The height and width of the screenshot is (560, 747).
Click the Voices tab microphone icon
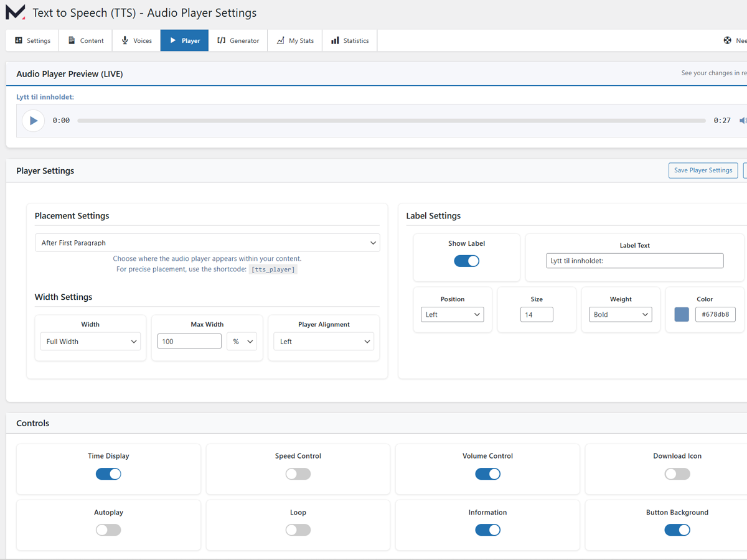[125, 40]
